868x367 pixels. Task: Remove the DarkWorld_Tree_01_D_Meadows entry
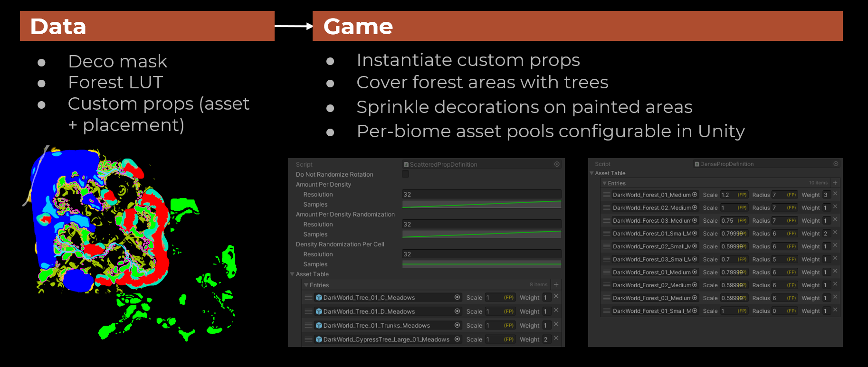[x=556, y=311]
